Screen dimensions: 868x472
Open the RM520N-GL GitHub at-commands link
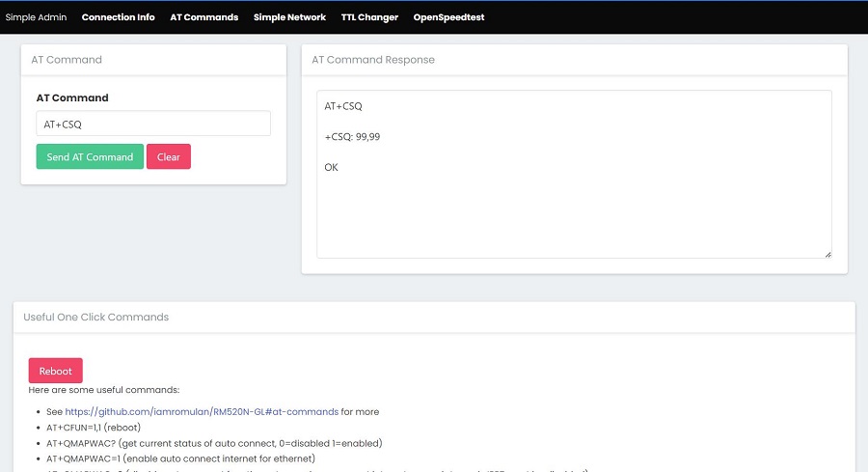pyautogui.click(x=202, y=411)
